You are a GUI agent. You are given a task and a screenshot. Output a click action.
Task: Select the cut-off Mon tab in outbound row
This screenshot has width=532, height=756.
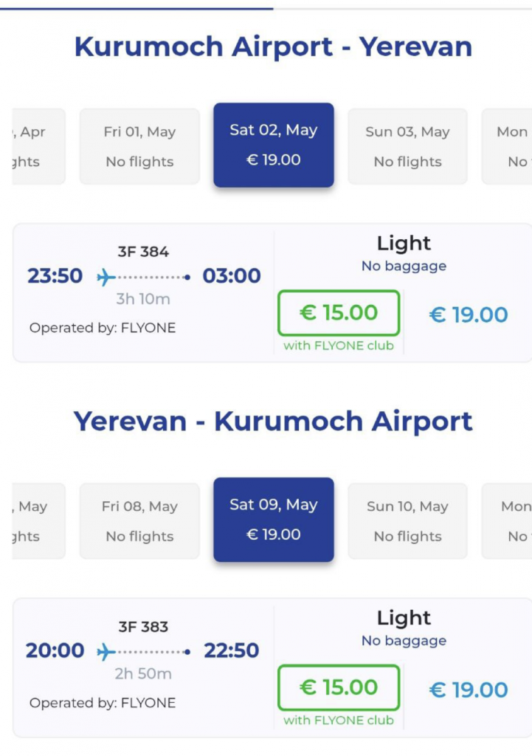(x=509, y=146)
